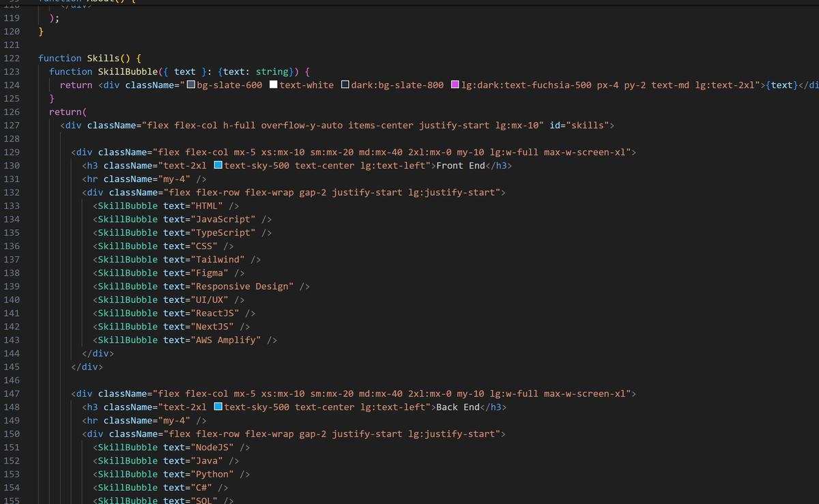Image resolution: width=819 pixels, height=504 pixels.
Task: Click the 'return' keyword on line 124
Action: pos(76,85)
